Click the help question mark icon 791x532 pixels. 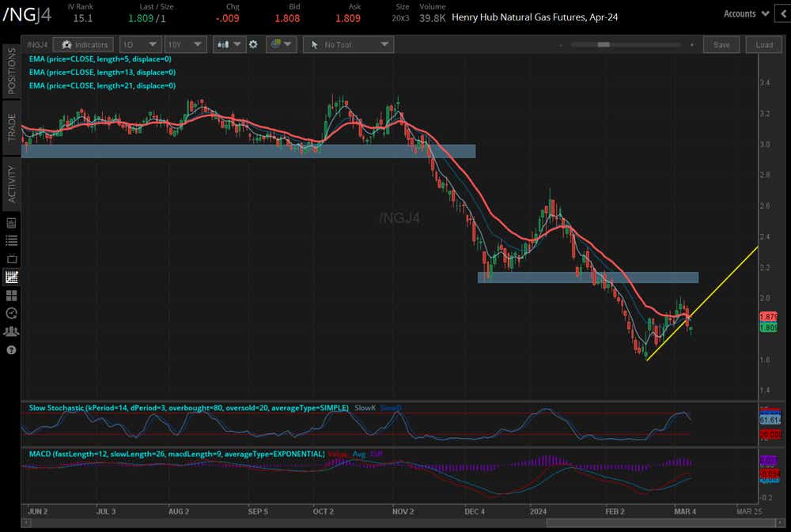point(11,349)
